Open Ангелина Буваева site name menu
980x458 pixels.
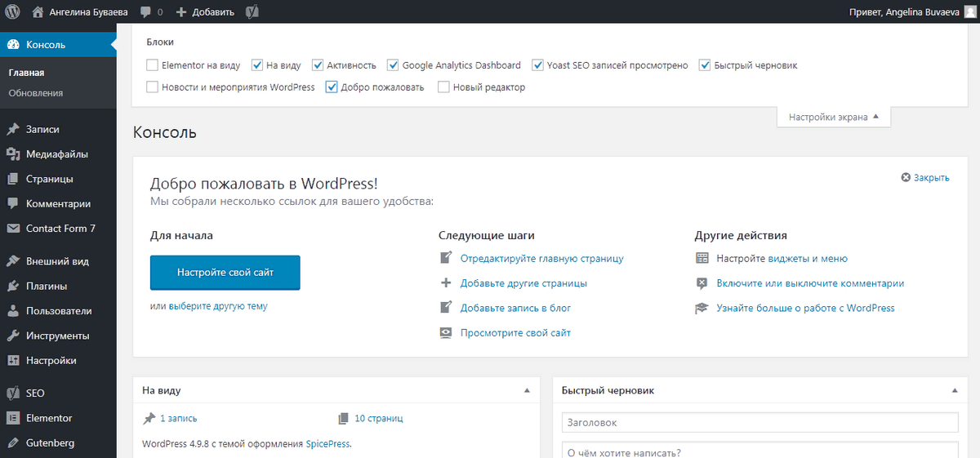[78, 12]
